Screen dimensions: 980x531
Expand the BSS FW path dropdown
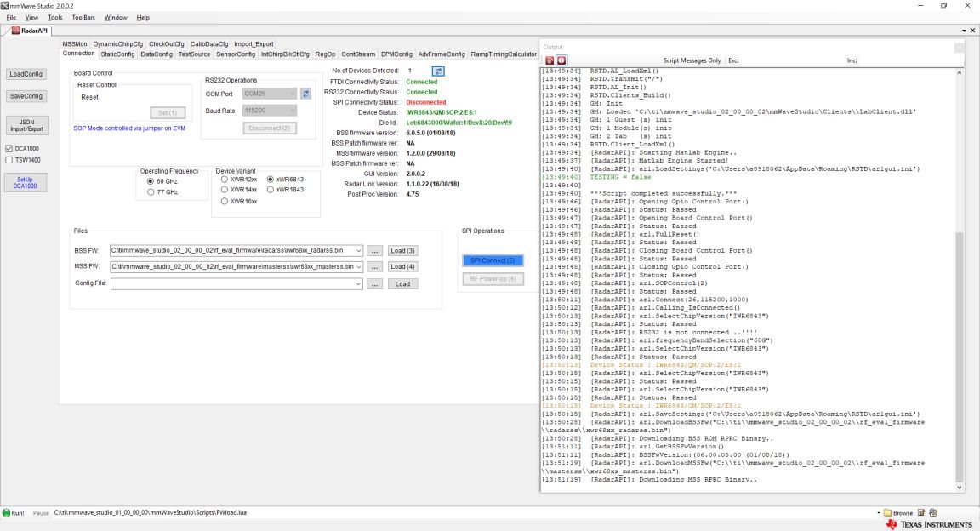click(x=358, y=251)
